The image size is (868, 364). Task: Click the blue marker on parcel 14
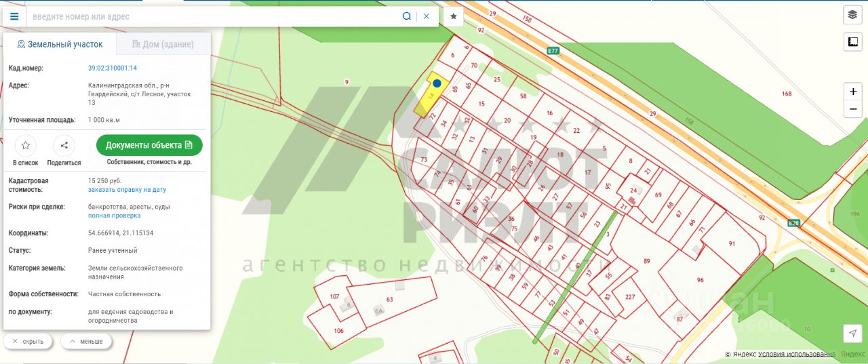437,83
